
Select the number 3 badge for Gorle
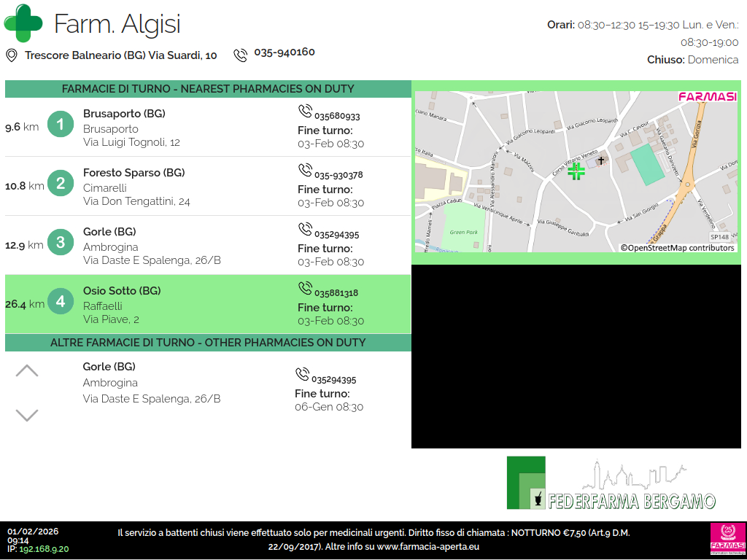pyautogui.click(x=61, y=243)
